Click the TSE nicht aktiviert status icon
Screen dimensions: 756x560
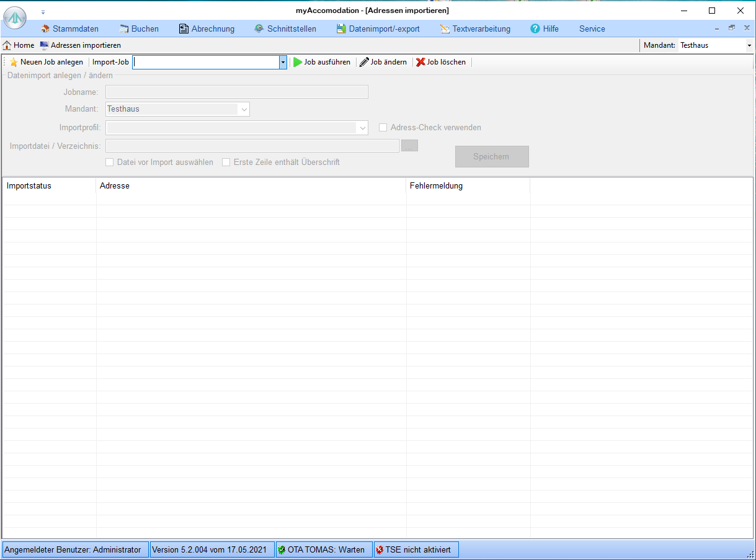380,549
